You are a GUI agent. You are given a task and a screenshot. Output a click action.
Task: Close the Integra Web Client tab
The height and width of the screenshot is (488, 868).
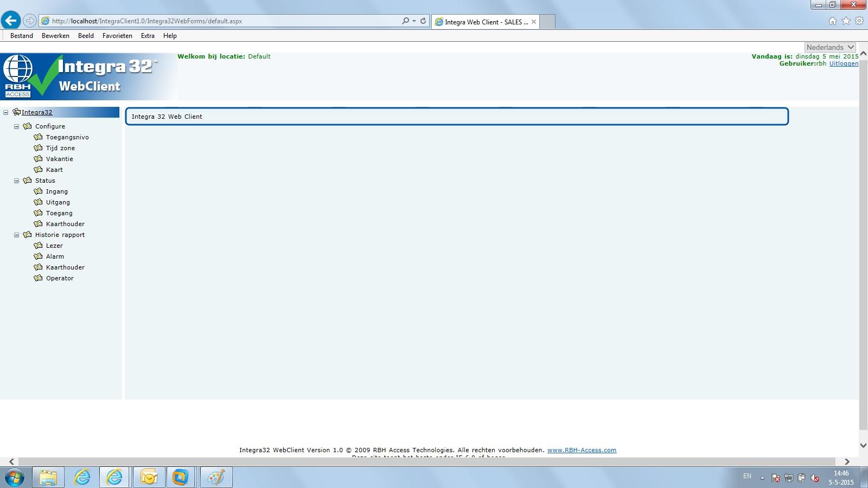(x=534, y=22)
